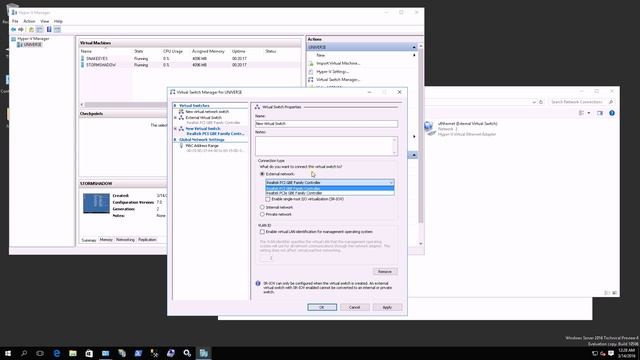Image resolution: width=640 pixels, height=360 pixels.
Task: Click Cancel in Virtual Switch Manager
Action: (x=354, y=307)
